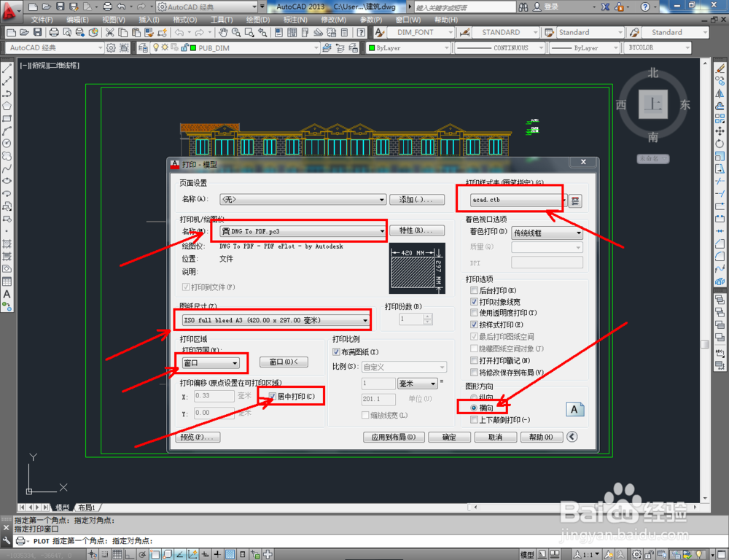Open the Help question mark toolbar icon
729x560 pixels.
click(x=362, y=32)
